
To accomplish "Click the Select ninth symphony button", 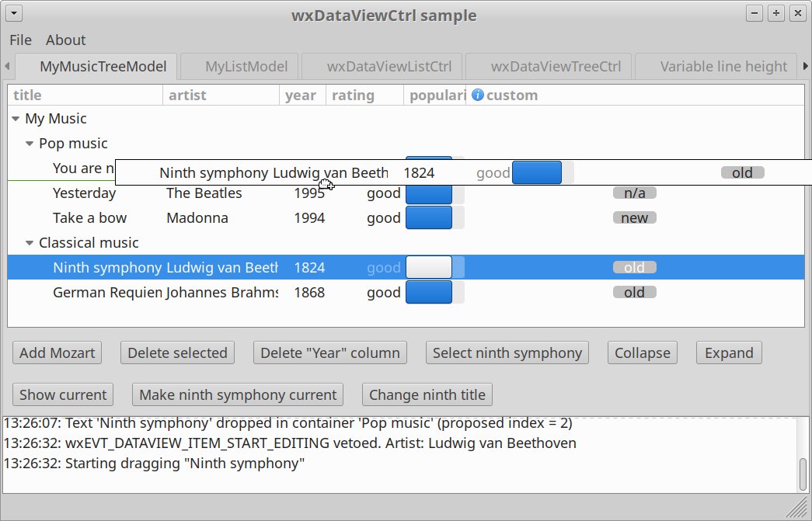I will click(x=507, y=353).
